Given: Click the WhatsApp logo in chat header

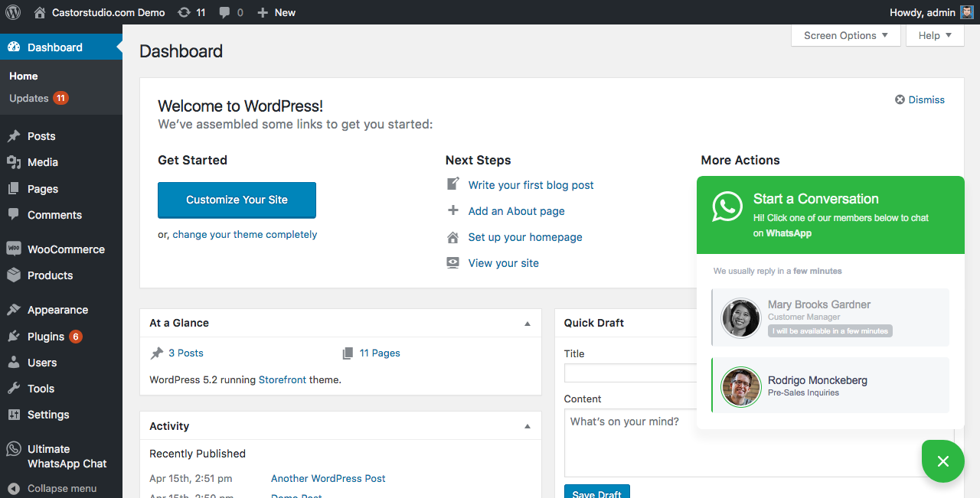Looking at the screenshot, I should [727, 207].
